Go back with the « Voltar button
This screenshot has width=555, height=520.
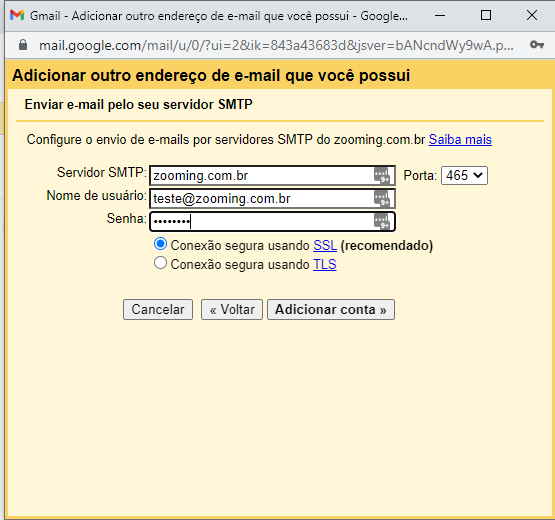pyautogui.click(x=232, y=309)
